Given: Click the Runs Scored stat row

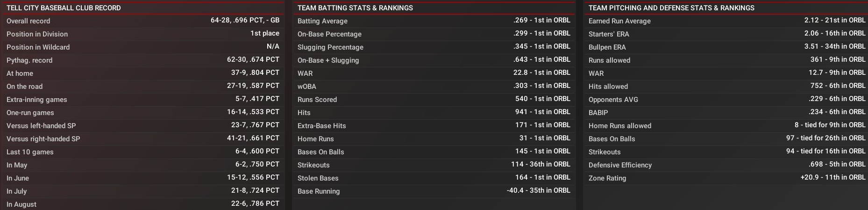Looking at the screenshot, I should click(x=434, y=100).
